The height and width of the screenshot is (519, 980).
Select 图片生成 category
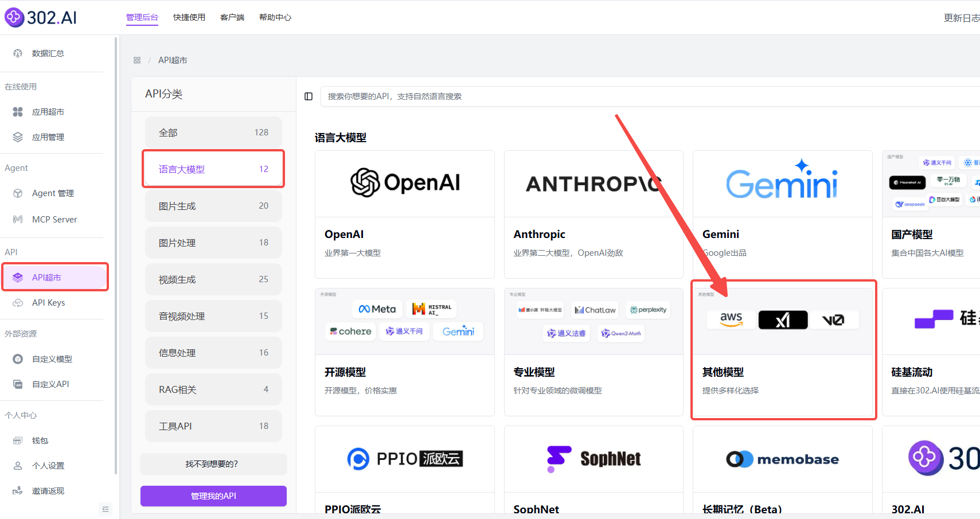pos(213,206)
